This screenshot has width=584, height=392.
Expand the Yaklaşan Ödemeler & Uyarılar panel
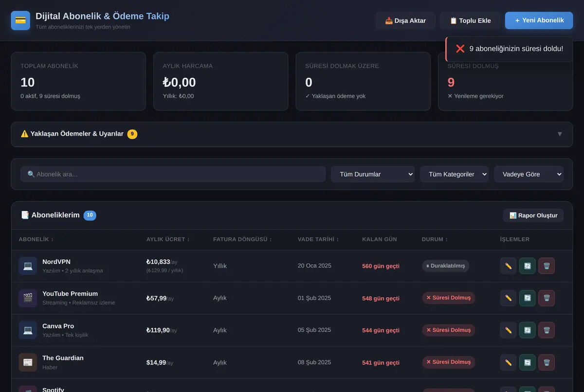coord(292,134)
